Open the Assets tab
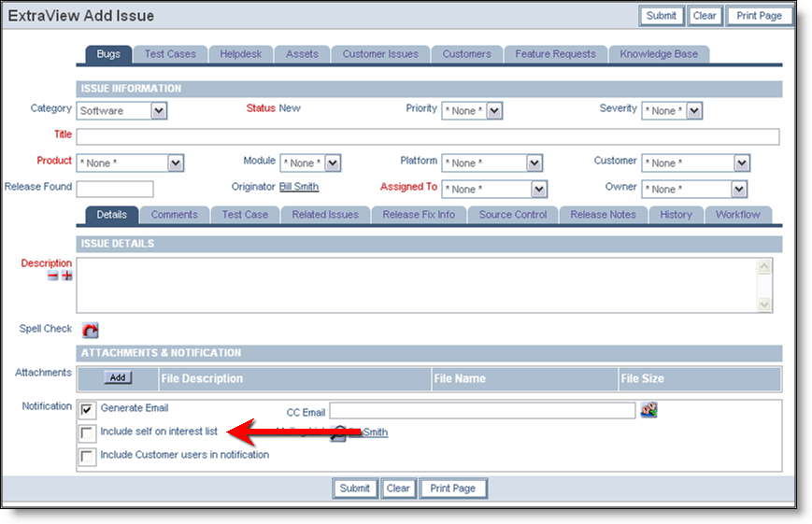Image resolution: width=812 pixels, height=524 pixels. point(302,54)
